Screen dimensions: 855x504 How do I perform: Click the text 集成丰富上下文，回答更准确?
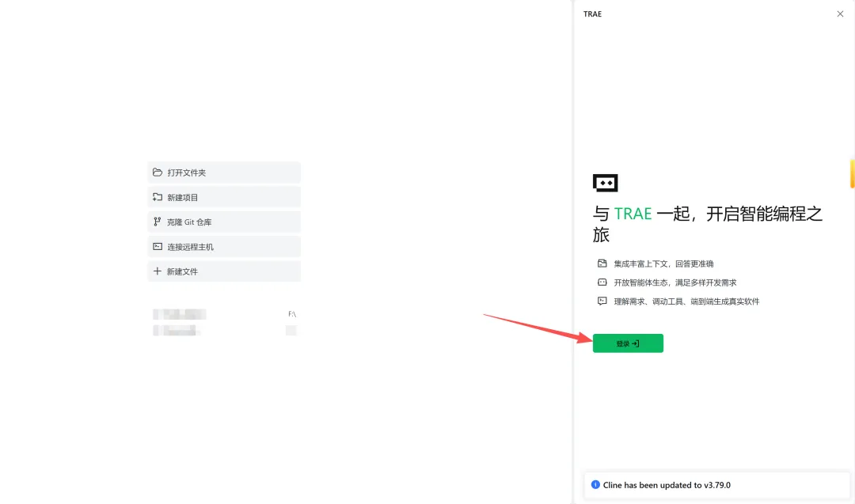pos(663,263)
